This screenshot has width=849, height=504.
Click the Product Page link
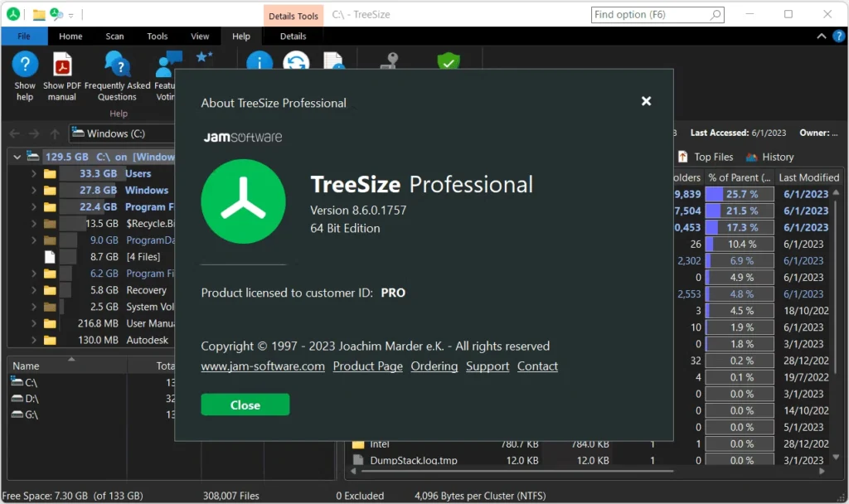coord(367,366)
